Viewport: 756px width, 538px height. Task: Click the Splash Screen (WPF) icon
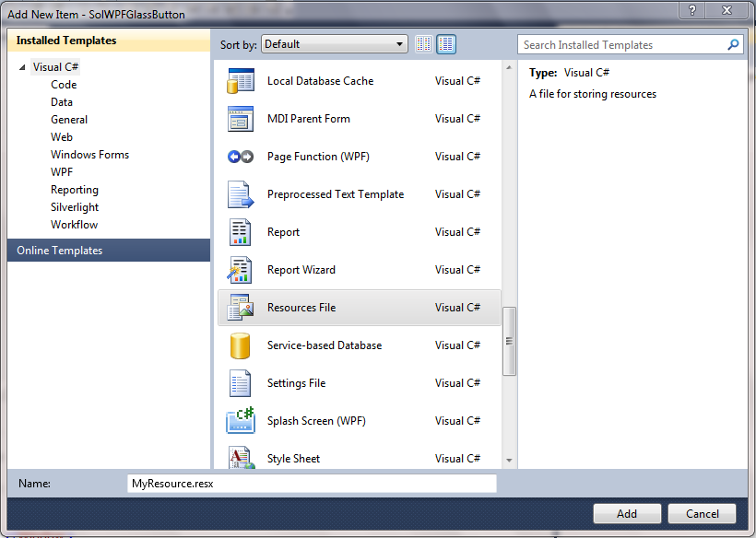pyautogui.click(x=240, y=420)
